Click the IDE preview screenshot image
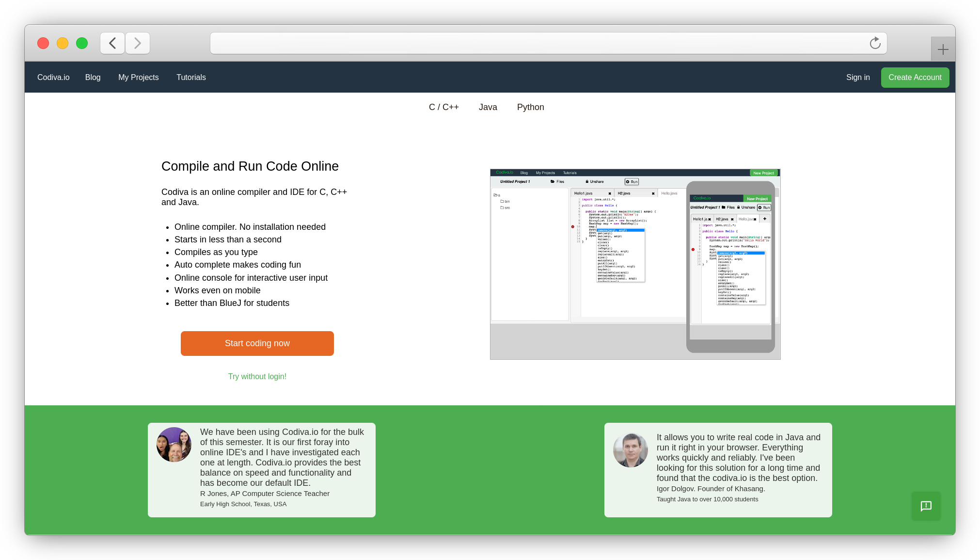The width and height of the screenshot is (980, 560). (x=635, y=264)
